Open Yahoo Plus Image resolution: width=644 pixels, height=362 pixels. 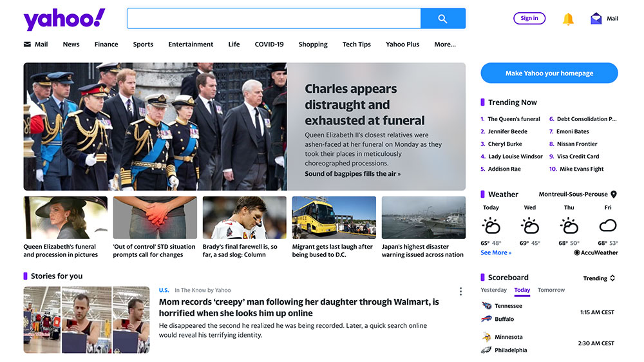coord(402,44)
